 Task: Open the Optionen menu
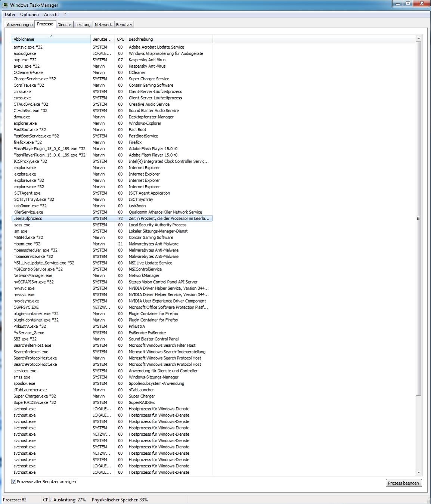(29, 15)
